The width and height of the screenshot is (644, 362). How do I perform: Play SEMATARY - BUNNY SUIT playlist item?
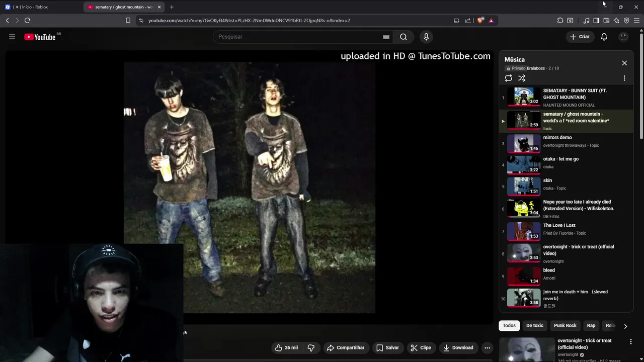point(566,98)
